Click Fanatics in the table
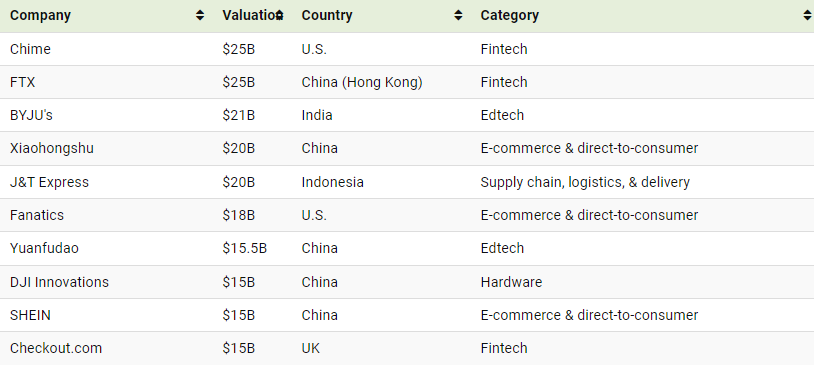Screen dimensions: 814x370 tap(37, 215)
